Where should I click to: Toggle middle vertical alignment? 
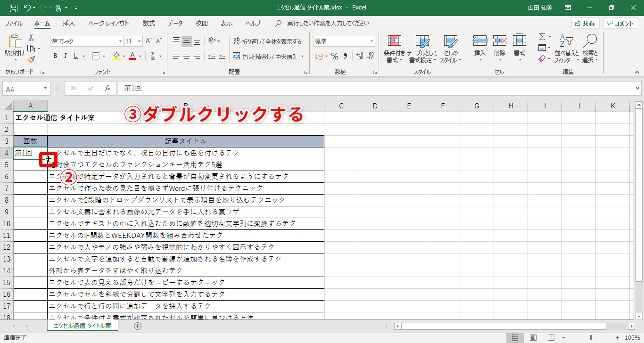point(187,41)
